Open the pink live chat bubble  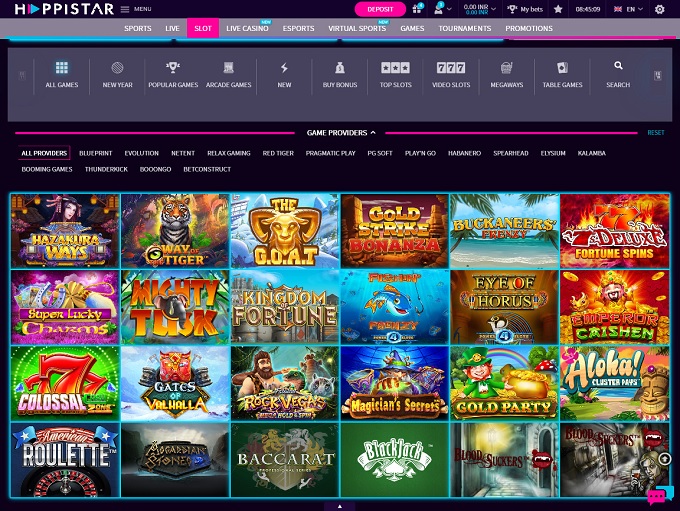pos(656,495)
